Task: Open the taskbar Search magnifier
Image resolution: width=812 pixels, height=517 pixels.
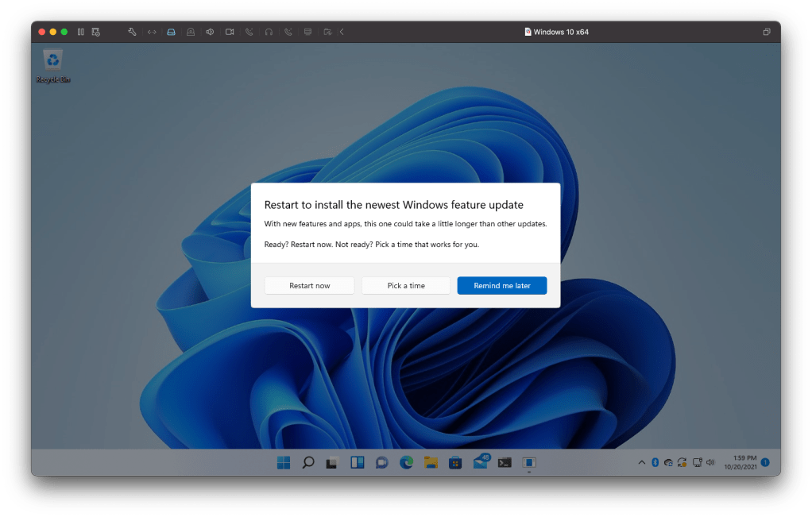Action: point(308,462)
